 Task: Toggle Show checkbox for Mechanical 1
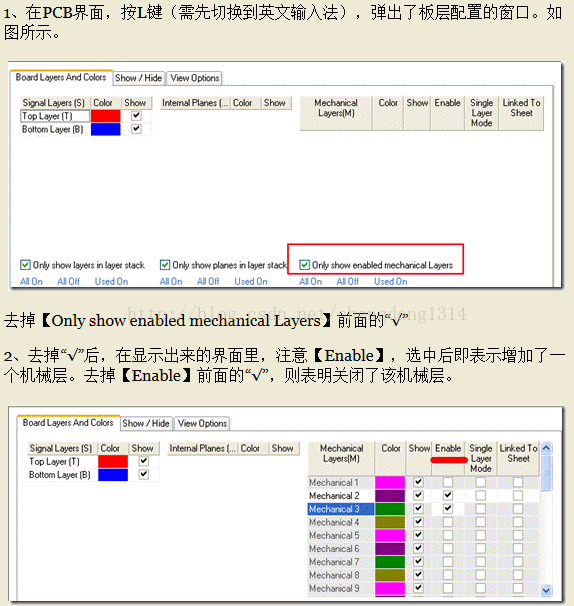(x=418, y=482)
